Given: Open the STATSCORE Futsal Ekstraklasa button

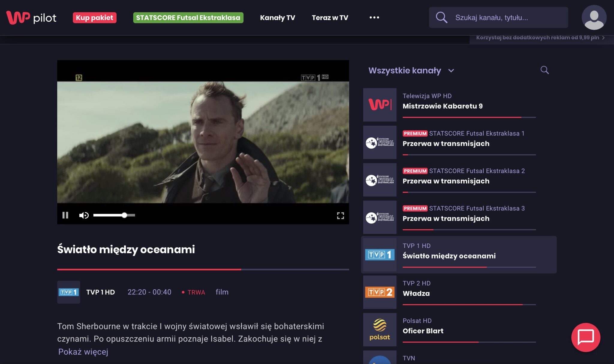Looking at the screenshot, I should [x=188, y=18].
